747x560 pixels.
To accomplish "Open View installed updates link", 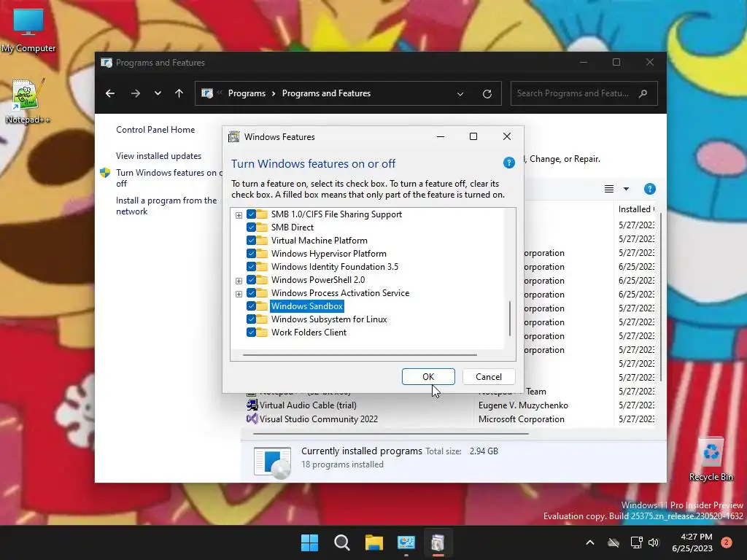I will (158, 156).
